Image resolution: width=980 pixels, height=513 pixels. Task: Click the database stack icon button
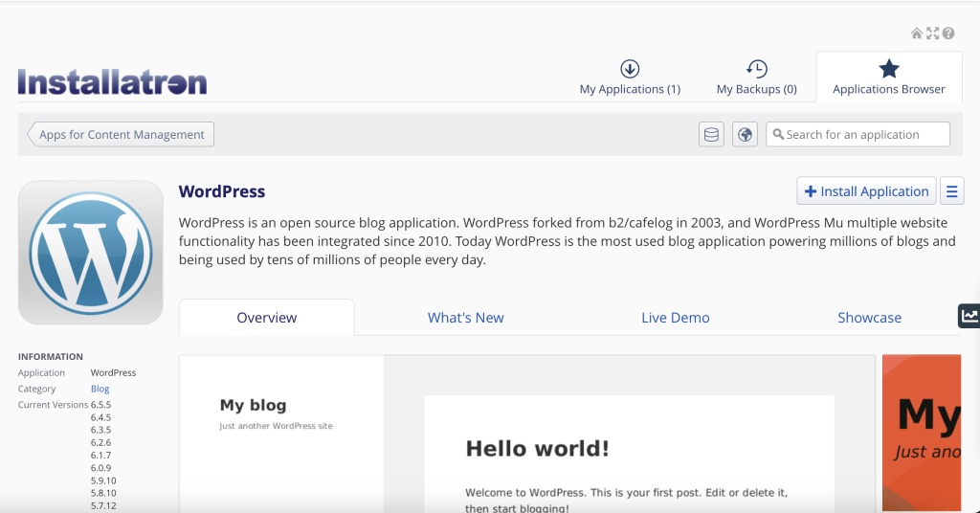click(711, 134)
